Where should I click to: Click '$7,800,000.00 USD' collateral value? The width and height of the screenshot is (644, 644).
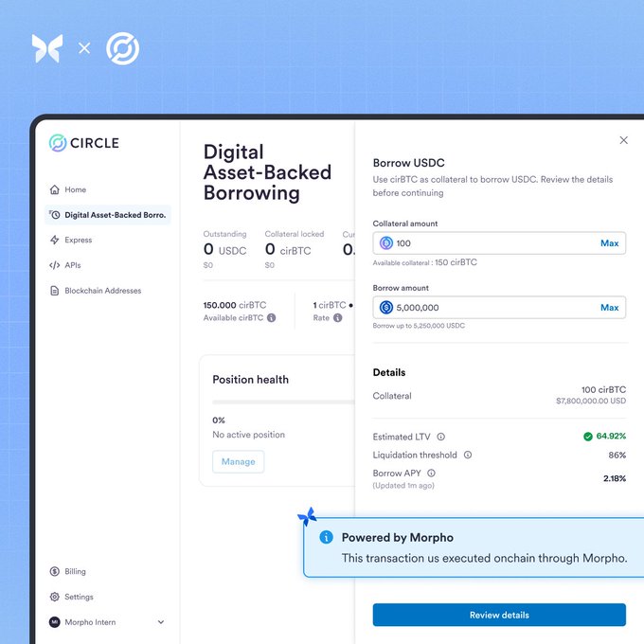click(591, 401)
